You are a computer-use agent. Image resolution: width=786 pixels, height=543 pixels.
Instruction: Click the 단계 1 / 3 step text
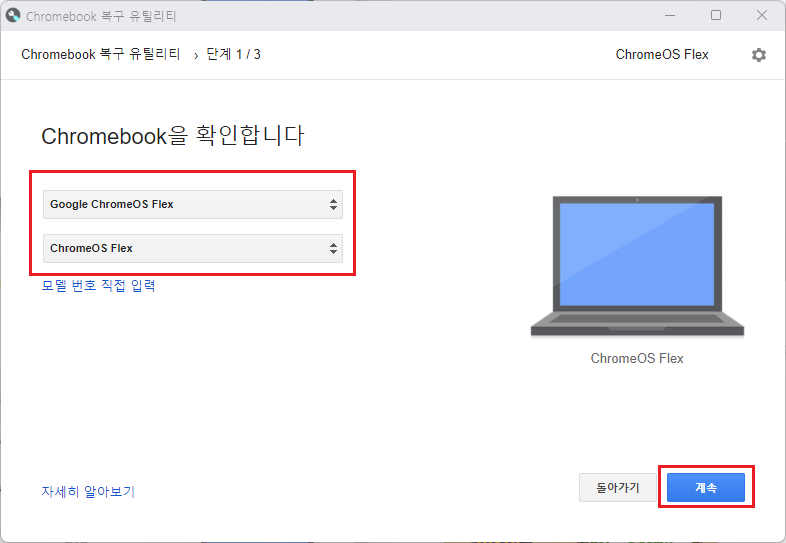pos(234,54)
